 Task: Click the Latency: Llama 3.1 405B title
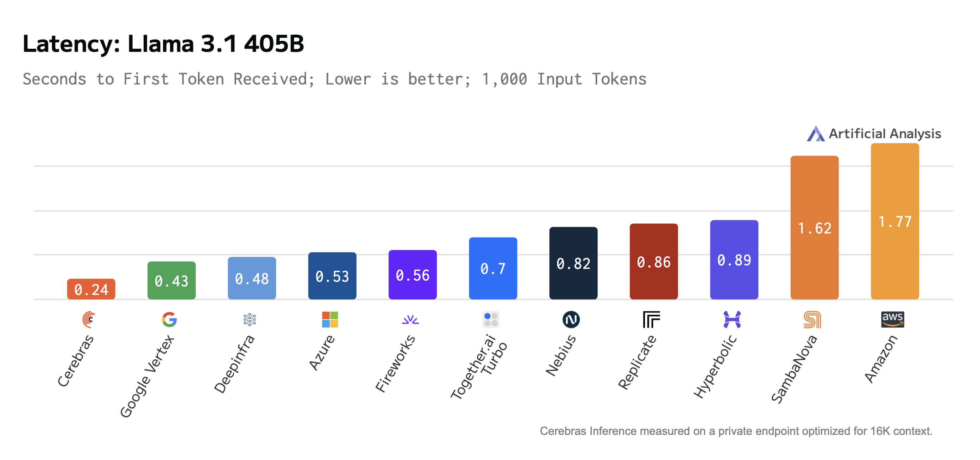tap(163, 43)
